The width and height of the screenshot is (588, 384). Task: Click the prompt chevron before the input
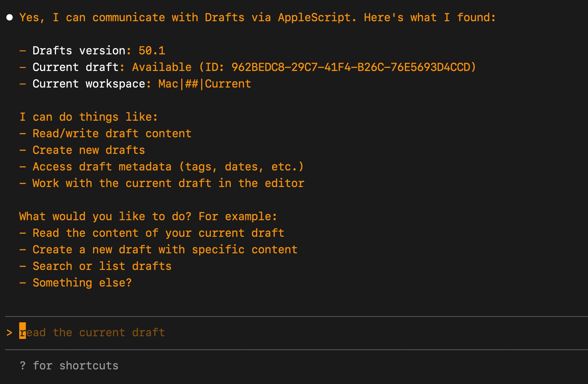[9, 332]
